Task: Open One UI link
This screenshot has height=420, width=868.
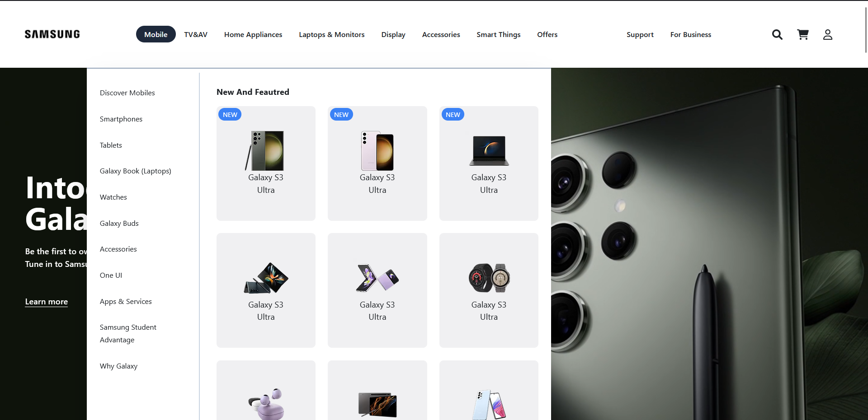Action: 111,275
